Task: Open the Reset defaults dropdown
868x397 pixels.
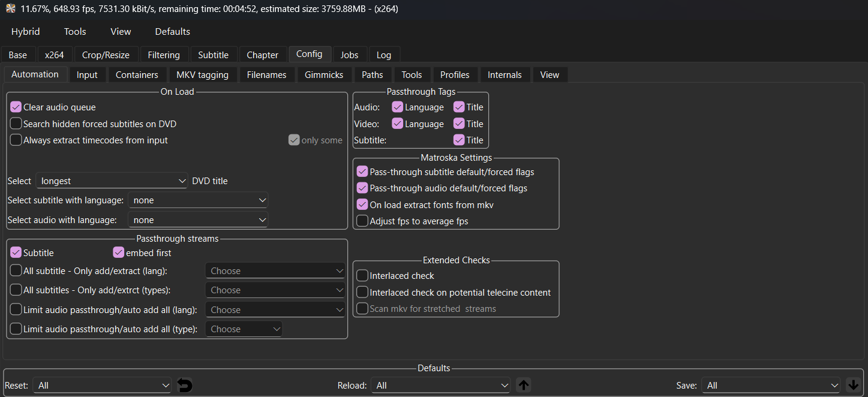Action: (x=103, y=386)
